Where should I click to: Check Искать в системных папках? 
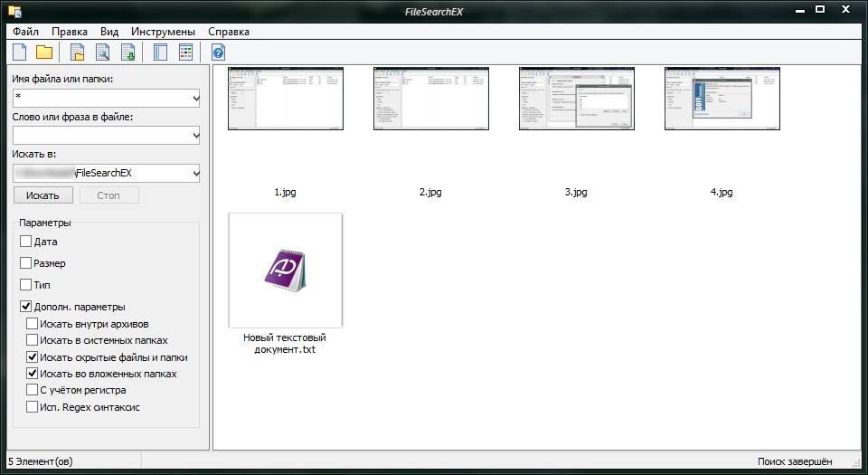point(33,340)
